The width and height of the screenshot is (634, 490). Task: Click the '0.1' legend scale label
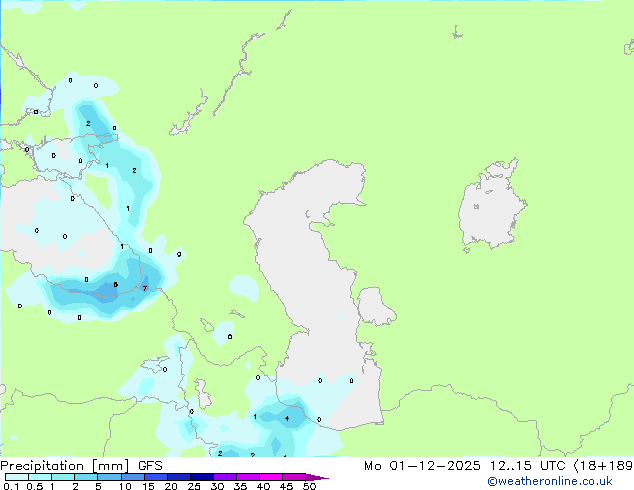[11, 486]
